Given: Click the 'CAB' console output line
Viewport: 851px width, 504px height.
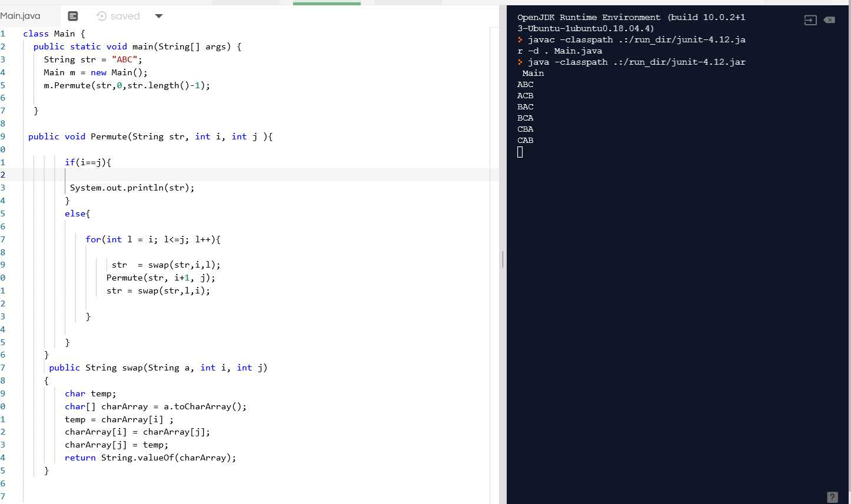Looking at the screenshot, I should tap(525, 140).
